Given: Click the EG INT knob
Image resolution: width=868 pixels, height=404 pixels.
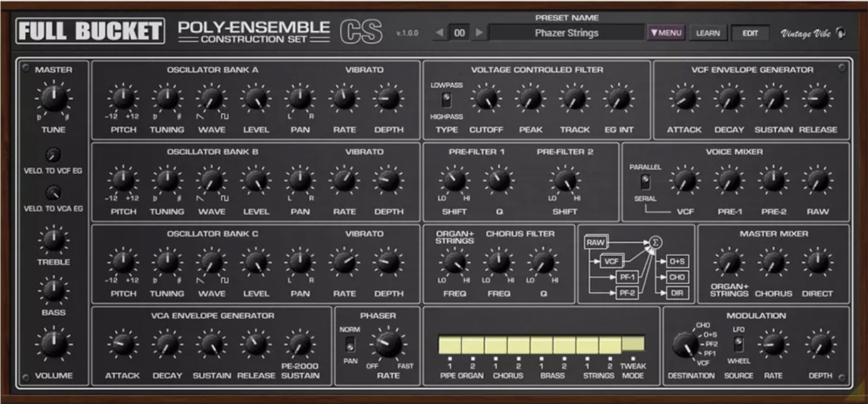Looking at the screenshot, I should click(x=619, y=98).
